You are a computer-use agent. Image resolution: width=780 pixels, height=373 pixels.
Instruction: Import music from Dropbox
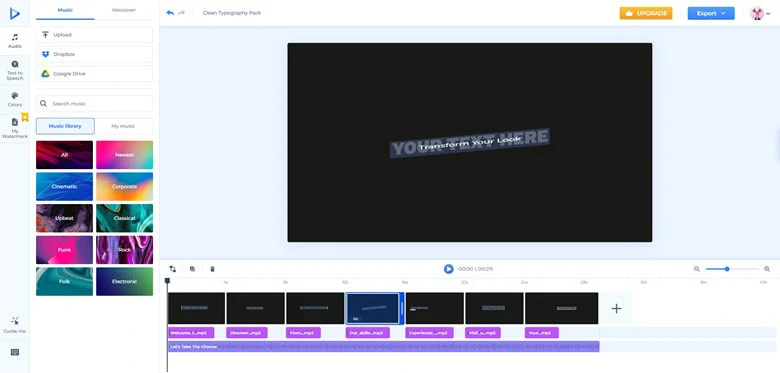tap(95, 54)
